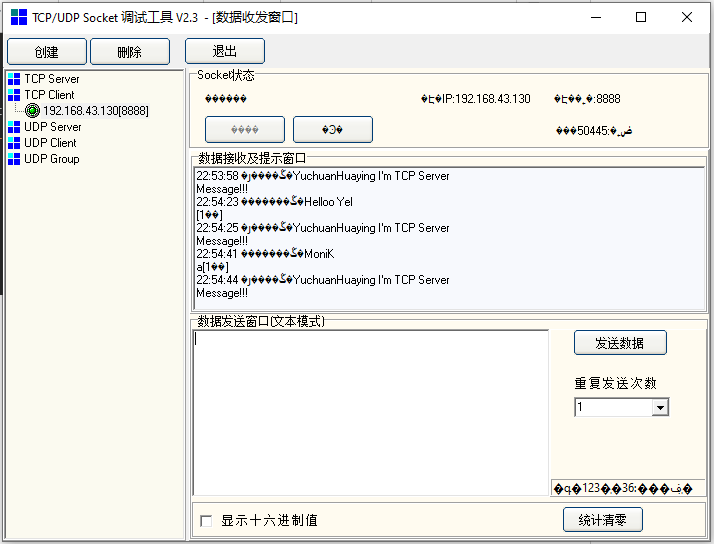Click the local port 50445 text
Image resolution: width=714 pixels, height=544 pixels.
[x=594, y=131]
